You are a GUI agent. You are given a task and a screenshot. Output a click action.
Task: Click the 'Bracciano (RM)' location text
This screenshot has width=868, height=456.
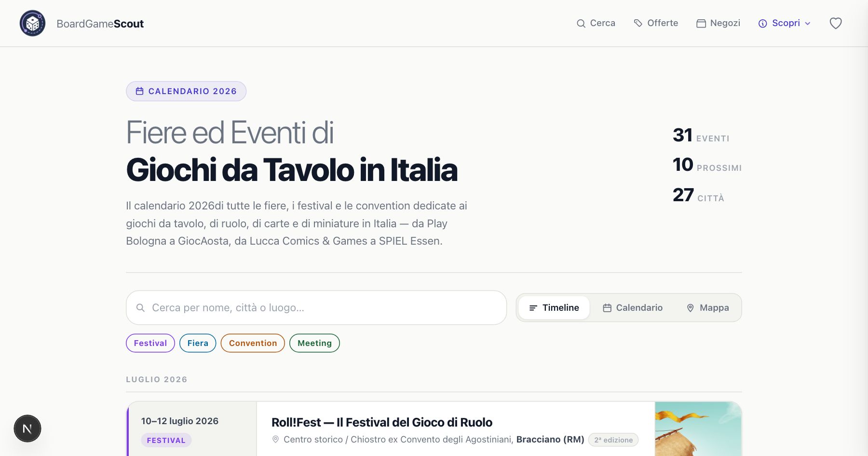(550, 439)
